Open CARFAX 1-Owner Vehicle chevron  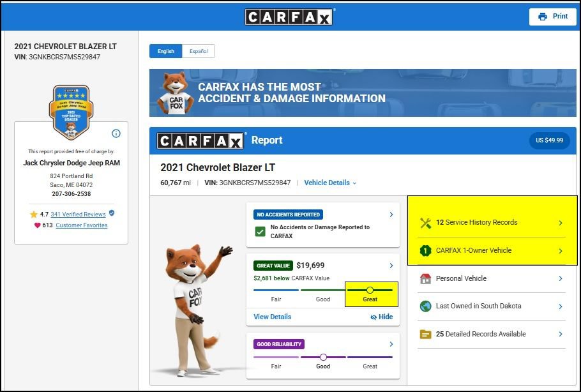[x=561, y=251]
